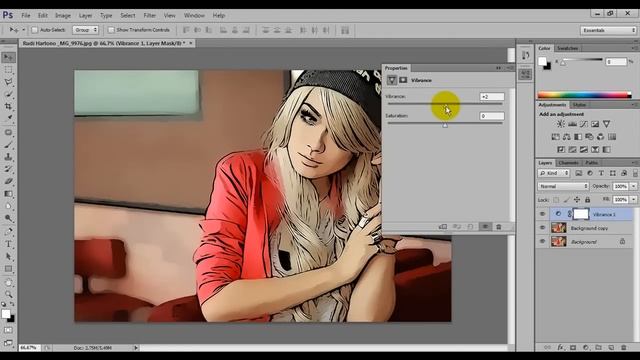Select the Pen tool
Image resolution: width=640 pixels, height=360 pixels.
pos(9,231)
